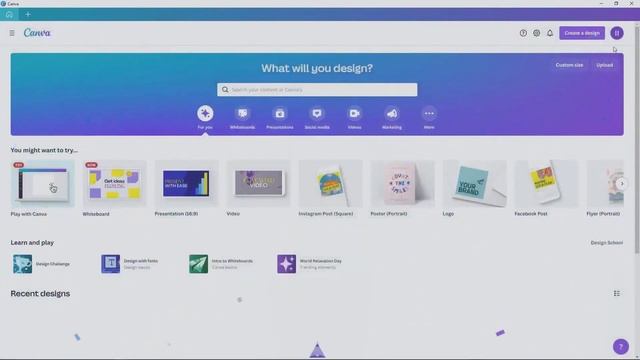Open Facebook Post thumbnail
This screenshot has width=640, height=360.
[x=547, y=184]
